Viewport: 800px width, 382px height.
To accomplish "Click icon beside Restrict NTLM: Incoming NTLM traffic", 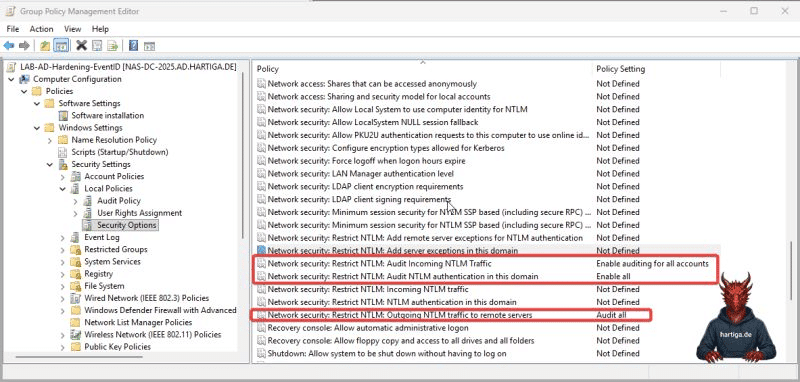I will click(x=262, y=289).
